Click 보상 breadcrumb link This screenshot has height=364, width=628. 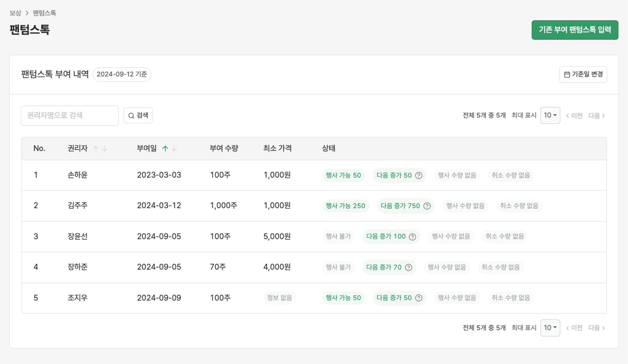click(x=15, y=13)
